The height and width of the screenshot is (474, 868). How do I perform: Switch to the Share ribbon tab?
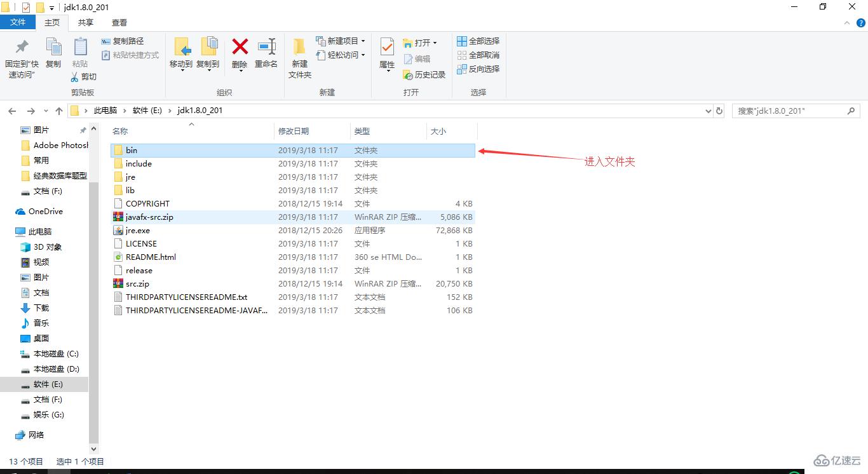(x=86, y=22)
